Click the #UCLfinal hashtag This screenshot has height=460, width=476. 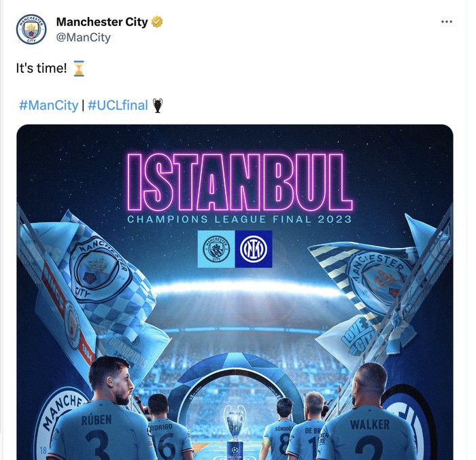pyautogui.click(x=118, y=105)
